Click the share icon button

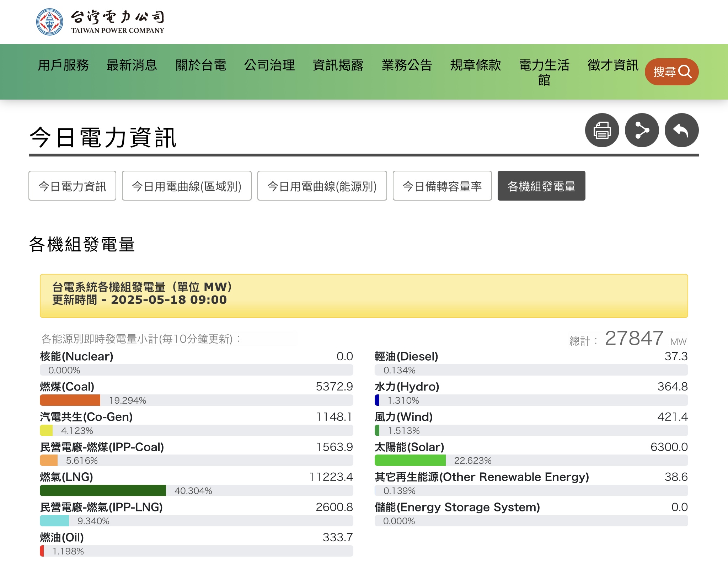pos(642,130)
